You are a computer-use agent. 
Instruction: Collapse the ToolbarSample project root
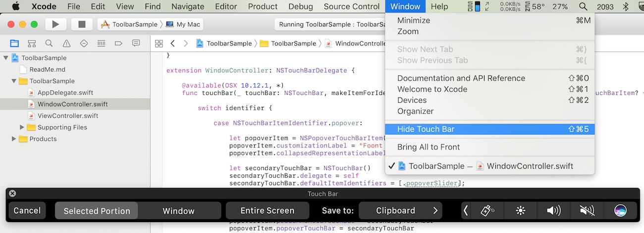point(6,58)
